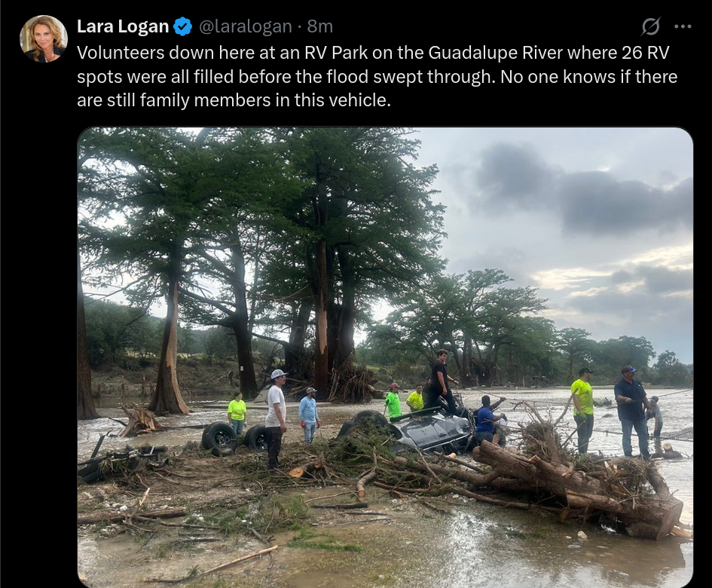The image size is (712, 588).
Task: Click the blue verified checkmark badge
Action: click(x=182, y=26)
